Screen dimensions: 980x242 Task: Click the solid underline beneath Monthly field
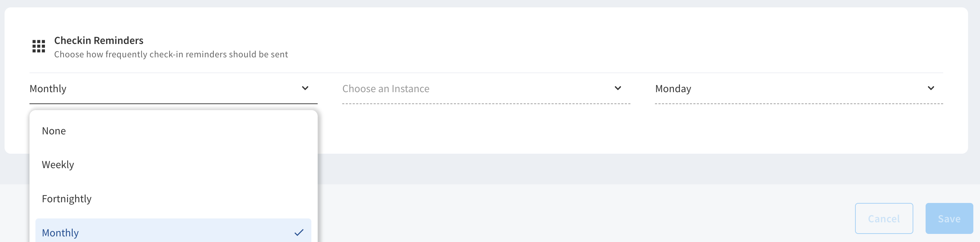173,103
